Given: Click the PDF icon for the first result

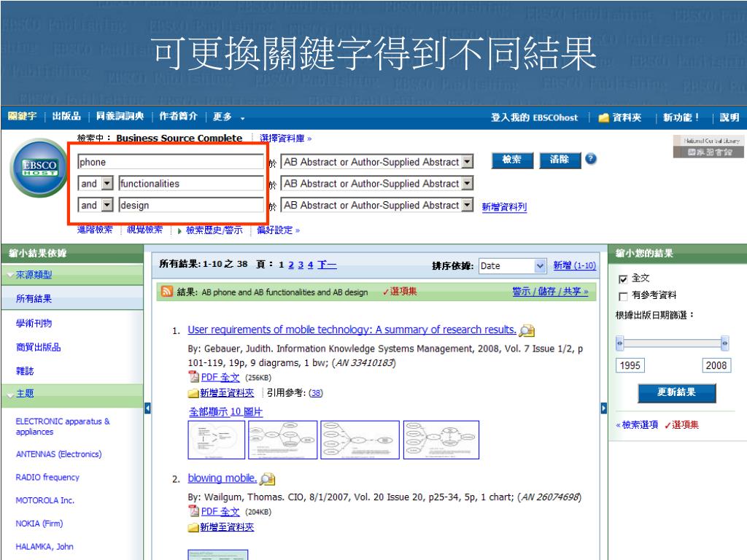Looking at the screenshot, I should tap(193, 376).
